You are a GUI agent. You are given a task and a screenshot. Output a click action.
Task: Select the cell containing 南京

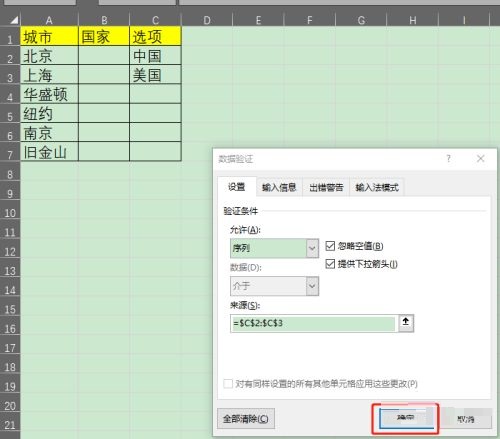click(x=49, y=133)
